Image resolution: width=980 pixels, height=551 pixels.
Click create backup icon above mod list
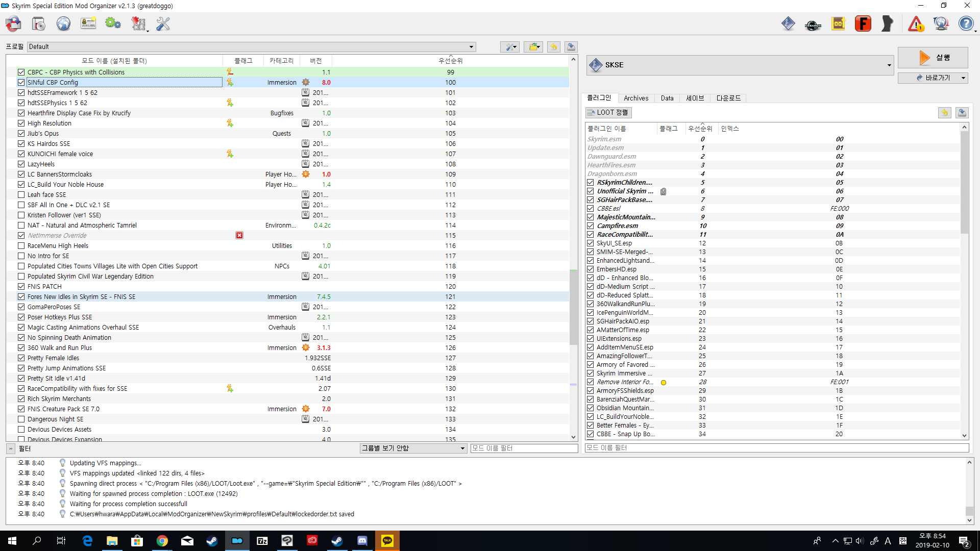click(571, 47)
